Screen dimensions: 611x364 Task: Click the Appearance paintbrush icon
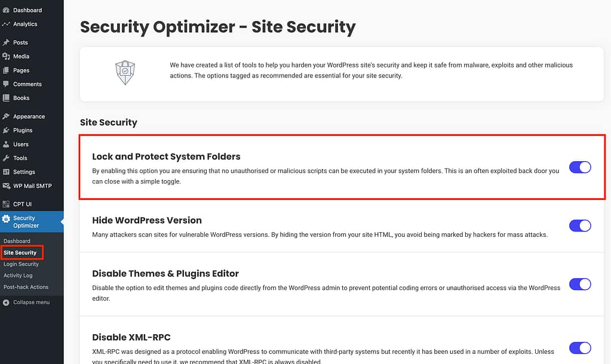pos(6,116)
